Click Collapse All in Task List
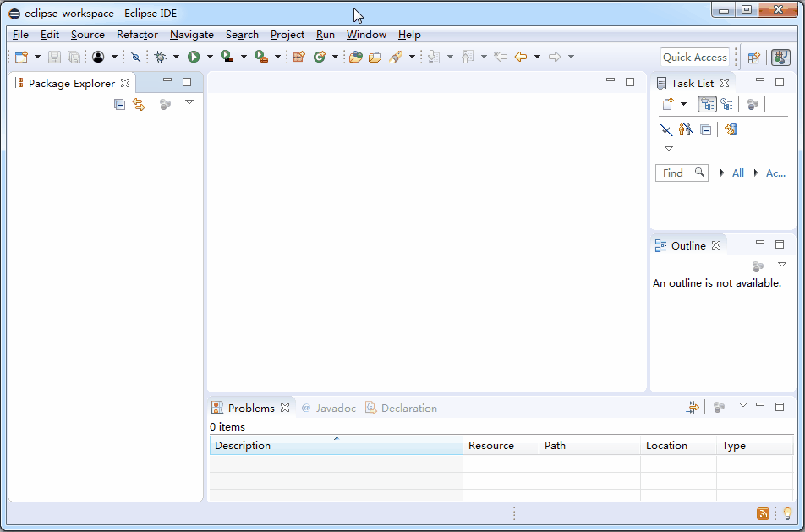This screenshot has height=532, width=805. click(706, 130)
